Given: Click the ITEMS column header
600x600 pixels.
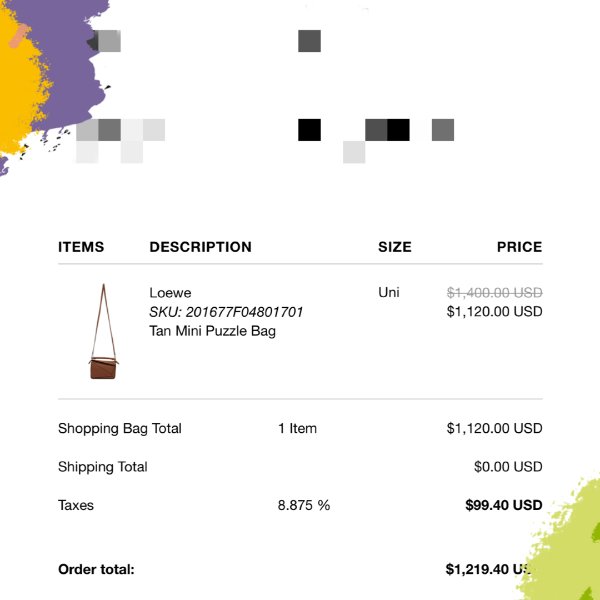Looking at the screenshot, I should (x=81, y=247).
